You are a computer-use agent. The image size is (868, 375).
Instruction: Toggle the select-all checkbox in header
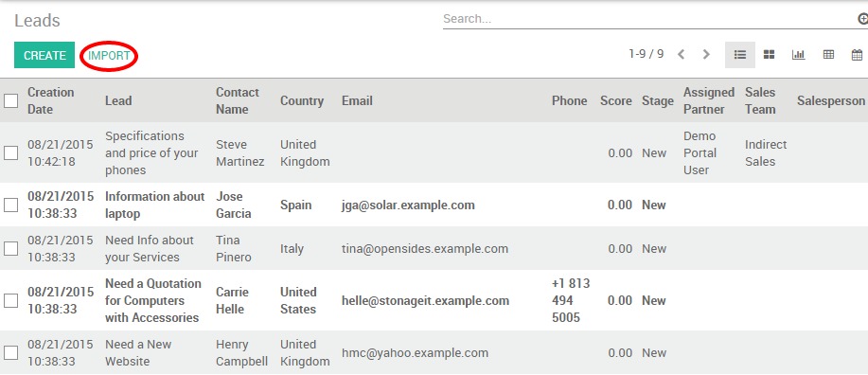click(11, 100)
